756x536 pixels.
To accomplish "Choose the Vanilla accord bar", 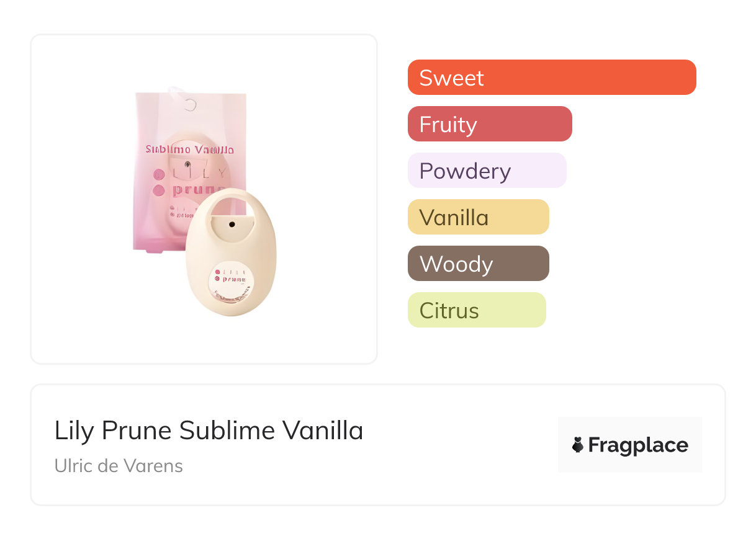I will click(x=478, y=217).
